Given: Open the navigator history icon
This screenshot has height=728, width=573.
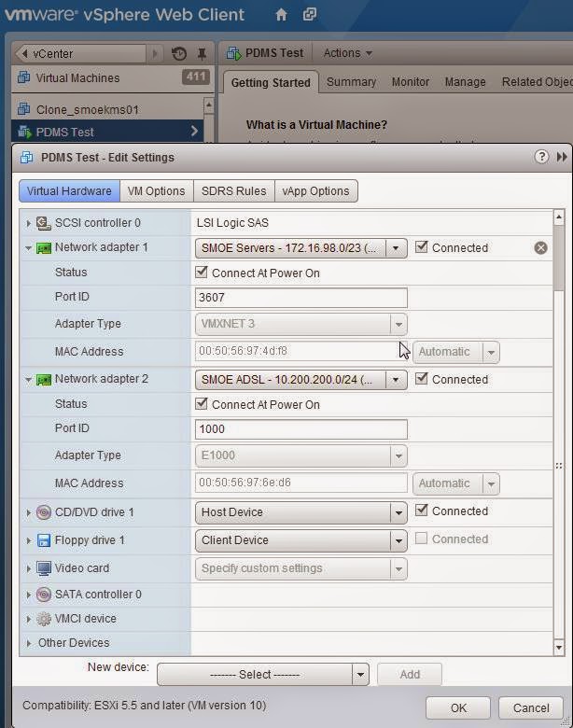Looking at the screenshot, I should coord(179,54).
